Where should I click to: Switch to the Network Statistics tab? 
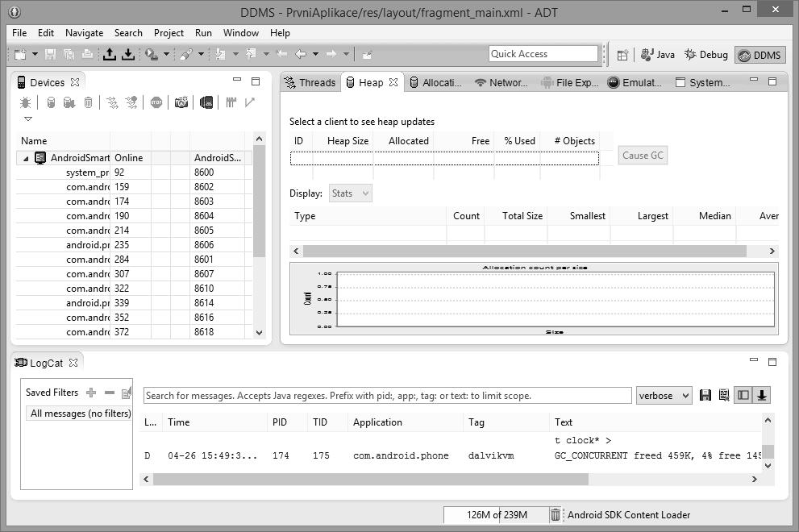[x=501, y=82]
